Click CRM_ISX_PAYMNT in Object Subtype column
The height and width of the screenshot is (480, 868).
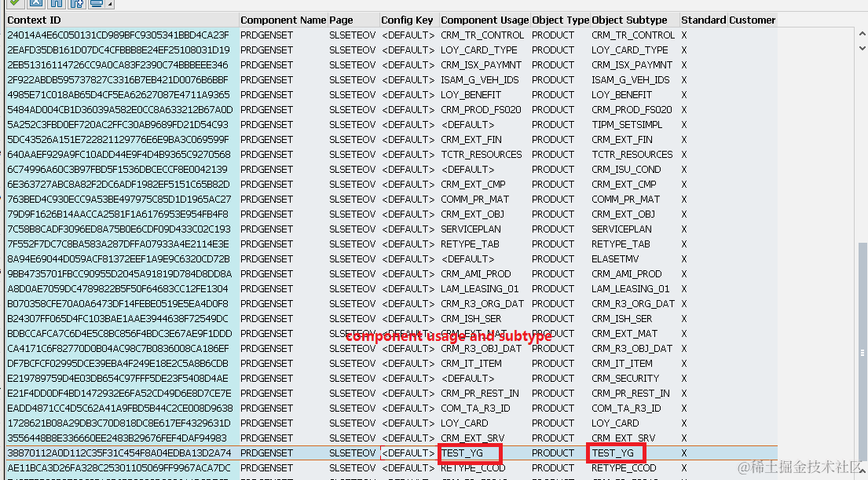632,64
